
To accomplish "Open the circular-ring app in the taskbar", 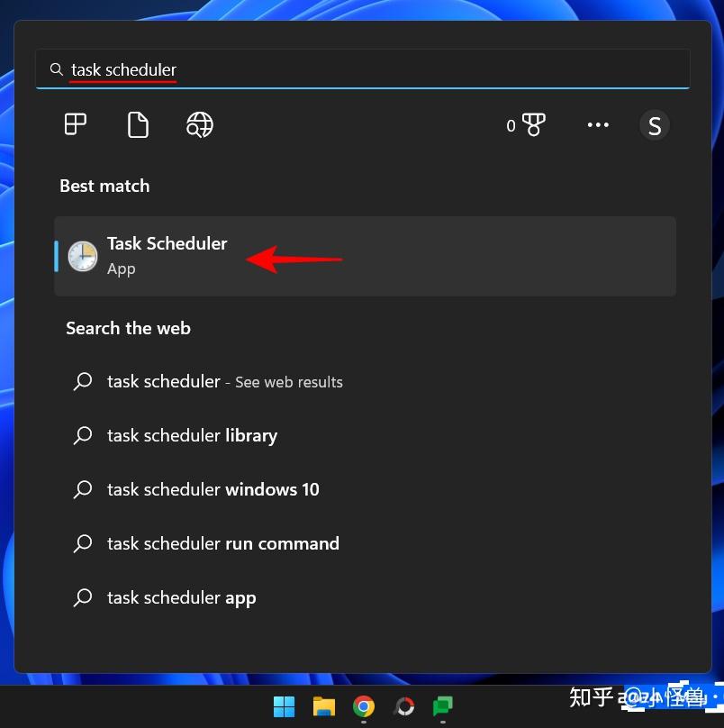I will tap(403, 706).
